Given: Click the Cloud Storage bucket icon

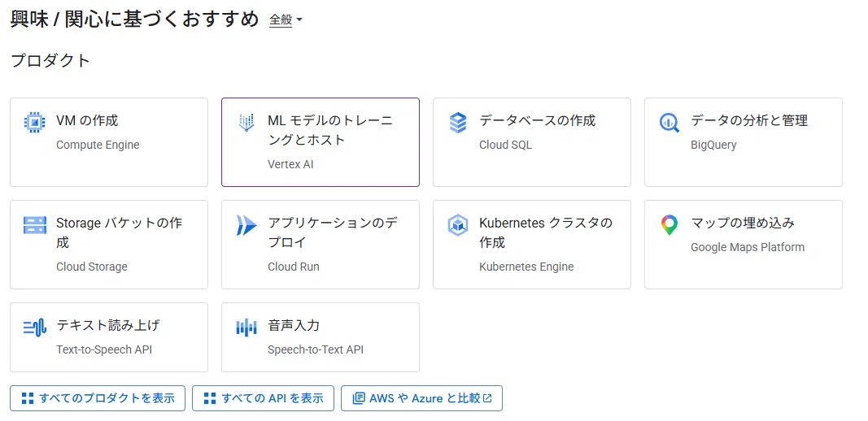Looking at the screenshot, I should click(35, 224).
